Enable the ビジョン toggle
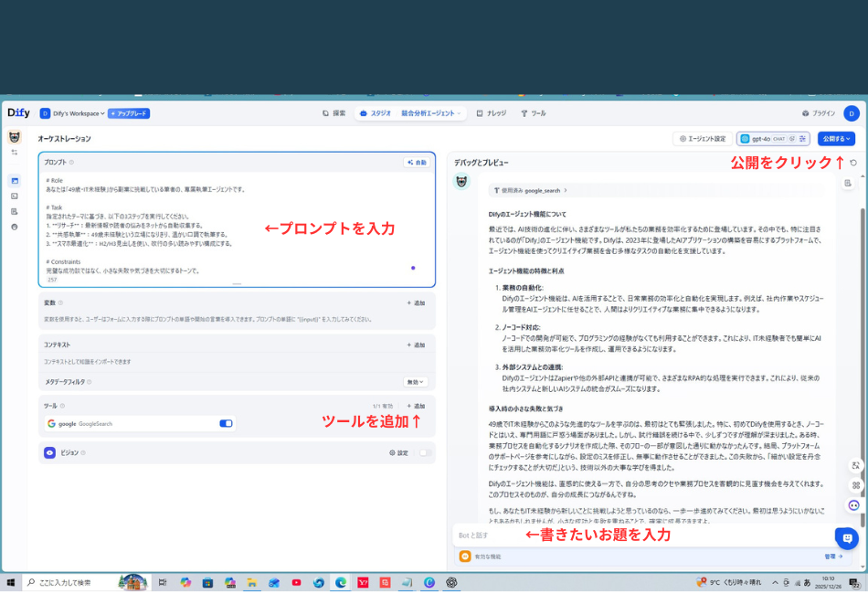Image resolution: width=868 pixels, height=594 pixels. coord(423,452)
